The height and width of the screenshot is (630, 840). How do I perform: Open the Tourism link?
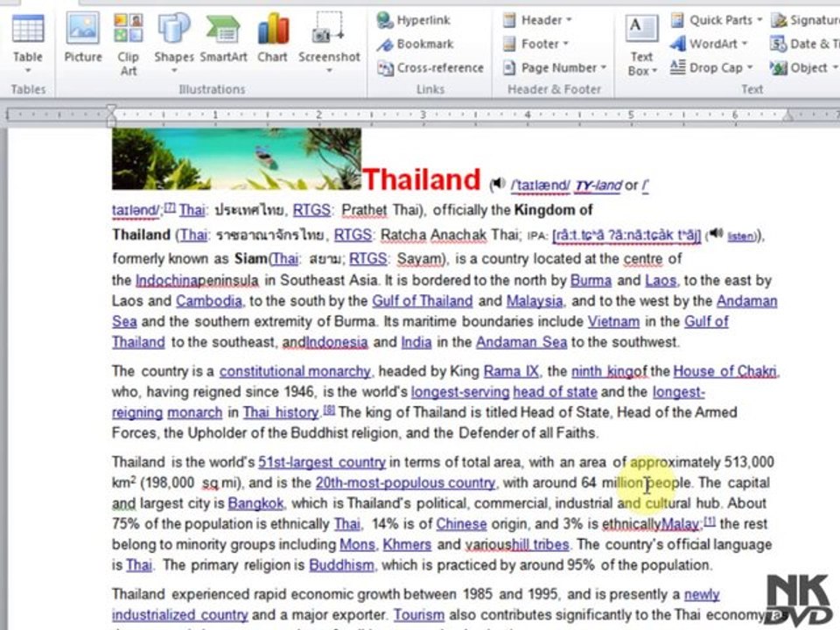(419, 614)
